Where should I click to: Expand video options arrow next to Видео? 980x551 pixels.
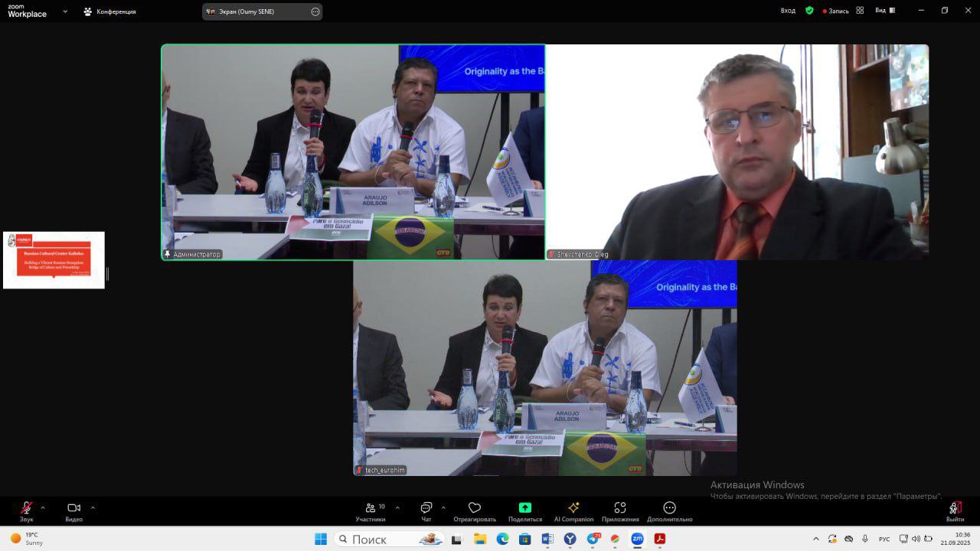[93, 507]
